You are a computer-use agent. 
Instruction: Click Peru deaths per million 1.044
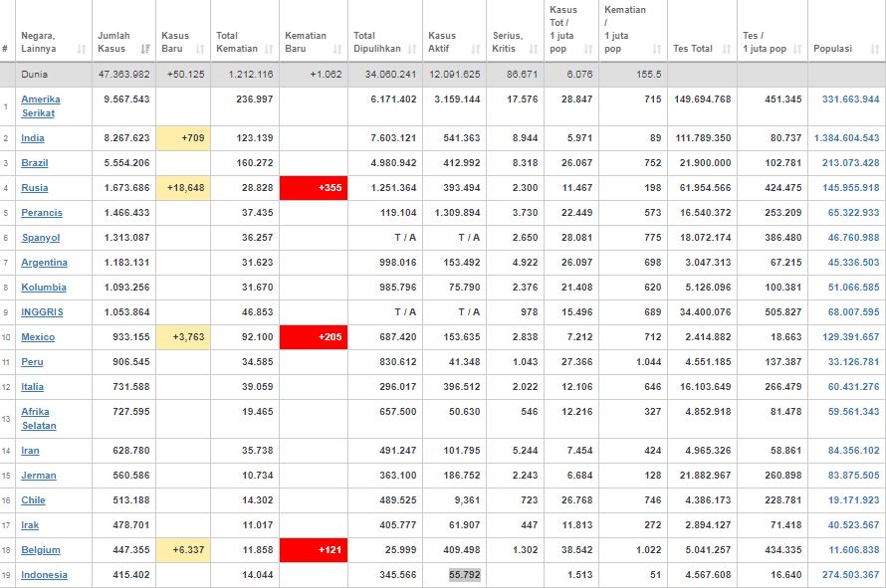pos(649,362)
